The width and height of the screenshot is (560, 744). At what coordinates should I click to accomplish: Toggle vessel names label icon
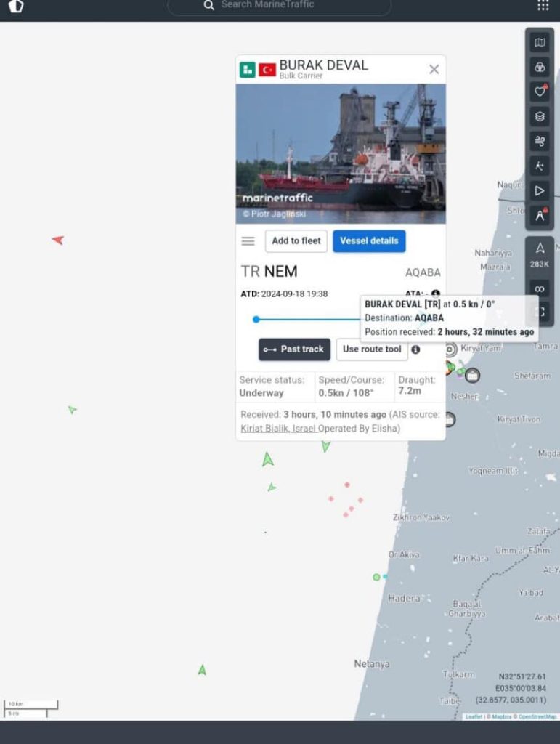coord(540,215)
